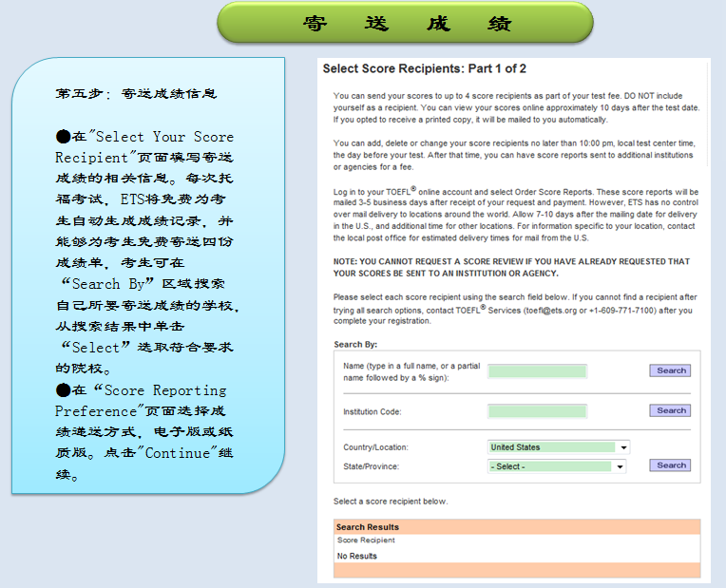Screen dimensions: 726x588
Task: Click the orange 'Search Results' header bar
Action: point(517,526)
